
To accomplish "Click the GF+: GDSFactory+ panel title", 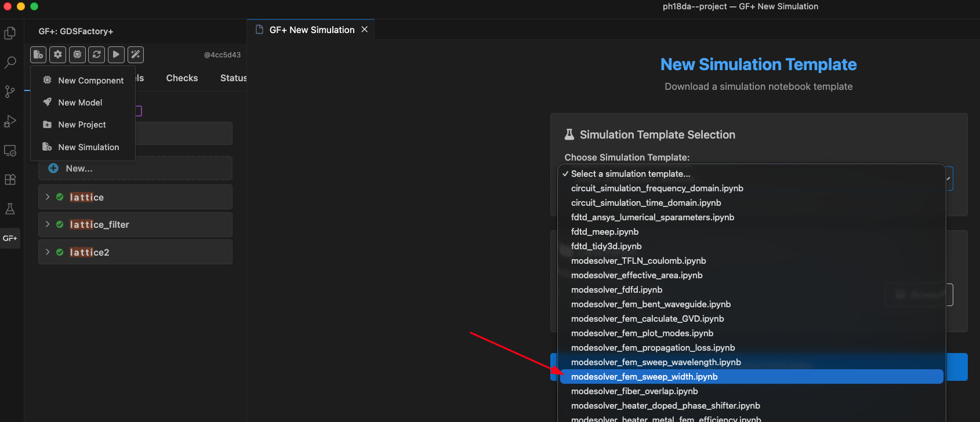I will [x=76, y=31].
